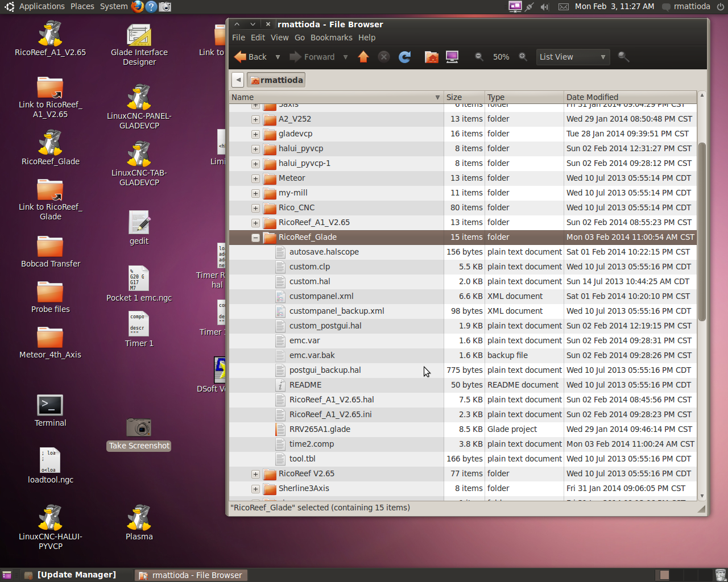Go up to parent folder
The height and width of the screenshot is (582, 728).
363,57
